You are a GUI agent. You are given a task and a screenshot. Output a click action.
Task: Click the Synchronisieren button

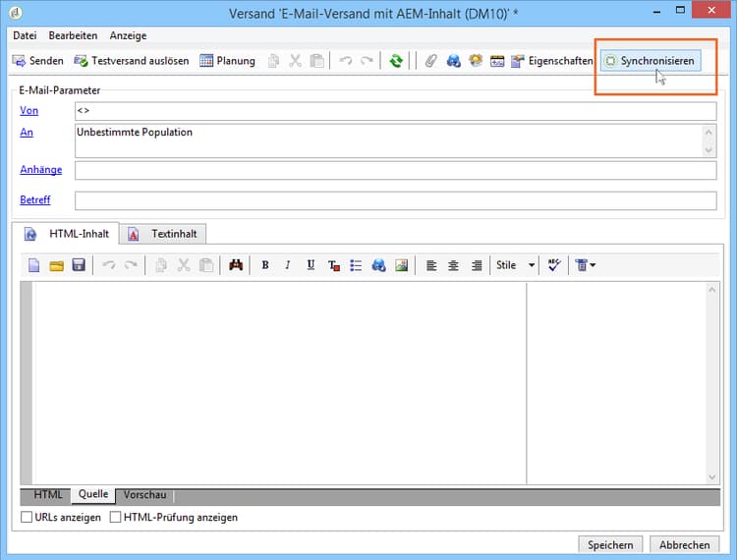pos(651,61)
